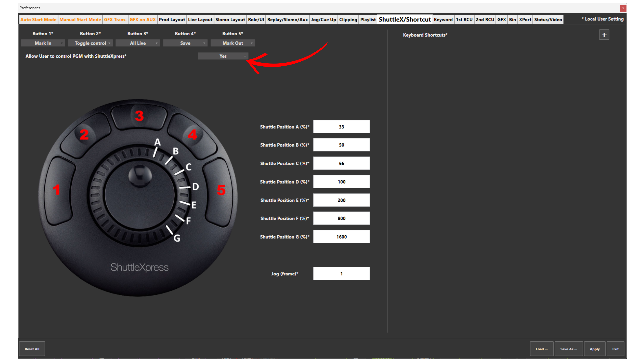Open the GFX on AUX tab
644x362 pixels.
tap(143, 19)
